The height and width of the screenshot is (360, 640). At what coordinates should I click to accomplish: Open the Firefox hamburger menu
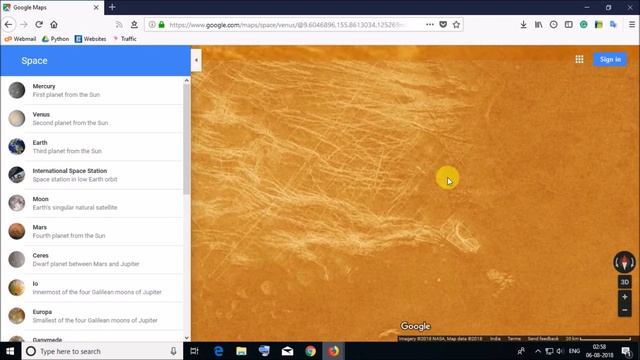click(x=631, y=24)
